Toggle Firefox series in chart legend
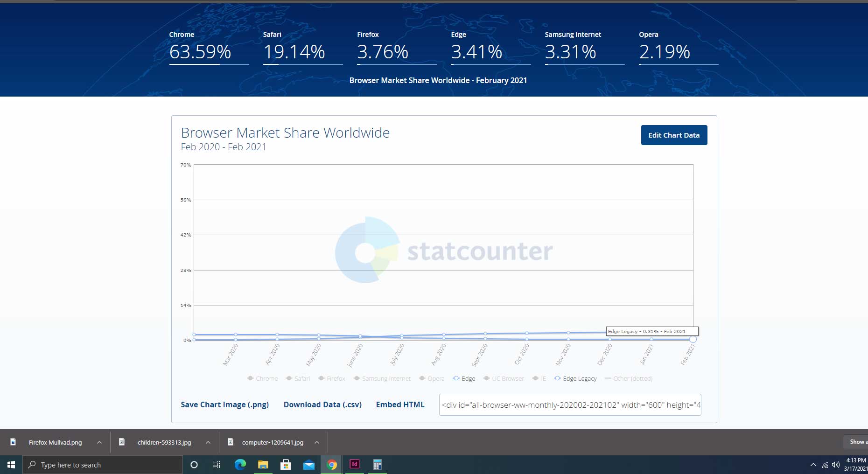Viewport: 868px width, 474px height. [x=331, y=378]
